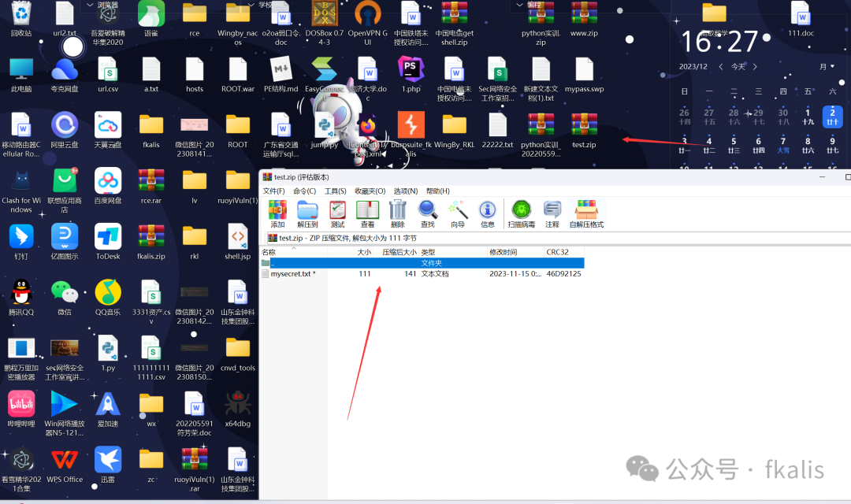Go to next month in calendar widget
851x504 pixels.
(755, 67)
